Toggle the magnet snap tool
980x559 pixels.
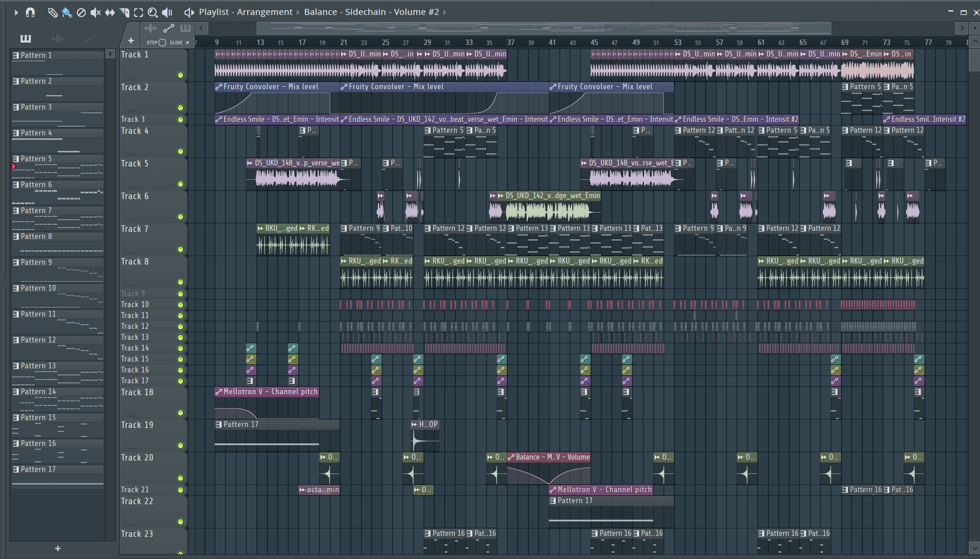point(30,13)
